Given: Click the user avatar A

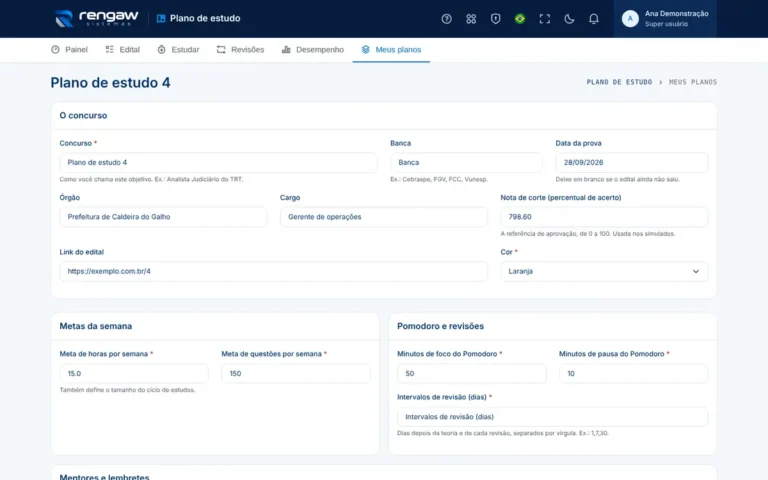Looking at the screenshot, I should 630,19.
